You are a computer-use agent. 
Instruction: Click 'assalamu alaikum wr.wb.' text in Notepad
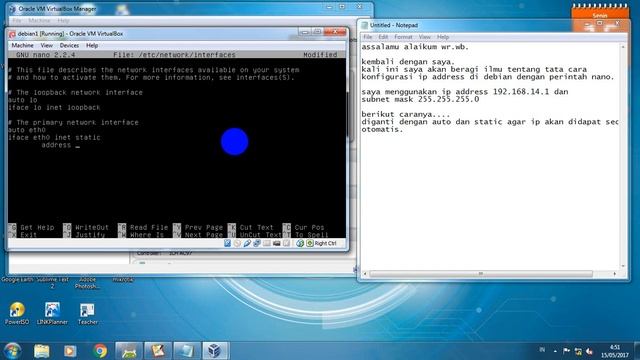coord(415,47)
